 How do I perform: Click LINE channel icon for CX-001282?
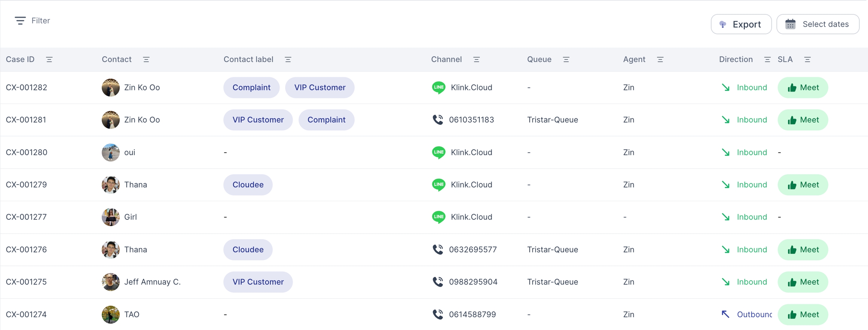(x=439, y=87)
